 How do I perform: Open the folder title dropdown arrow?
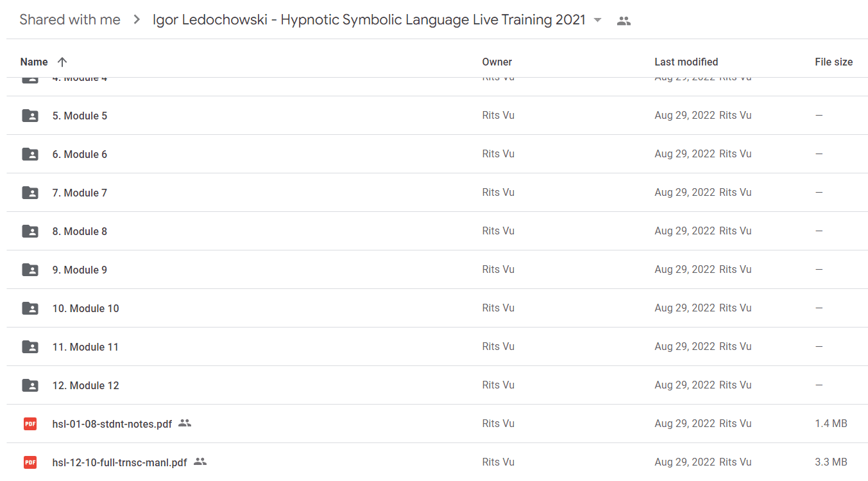click(598, 20)
